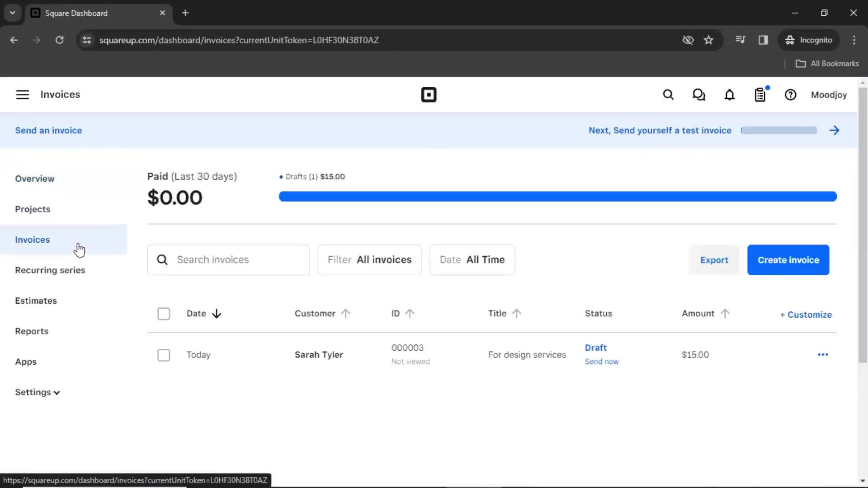Image resolution: width=868 pixels, height=488 pixels.
Task: Click the Square POS register icon
Action: pos(760,95)
